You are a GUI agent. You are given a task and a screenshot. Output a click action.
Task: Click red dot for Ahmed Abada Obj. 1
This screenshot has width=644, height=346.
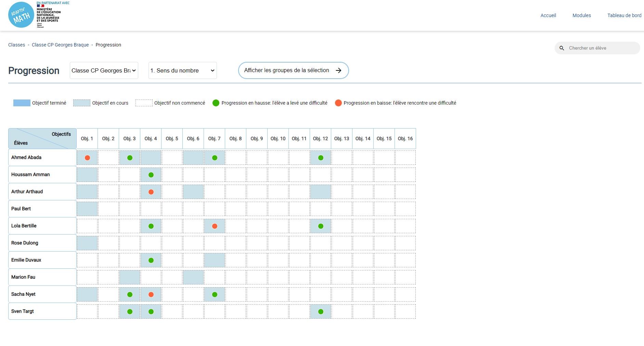coord(87,158)
